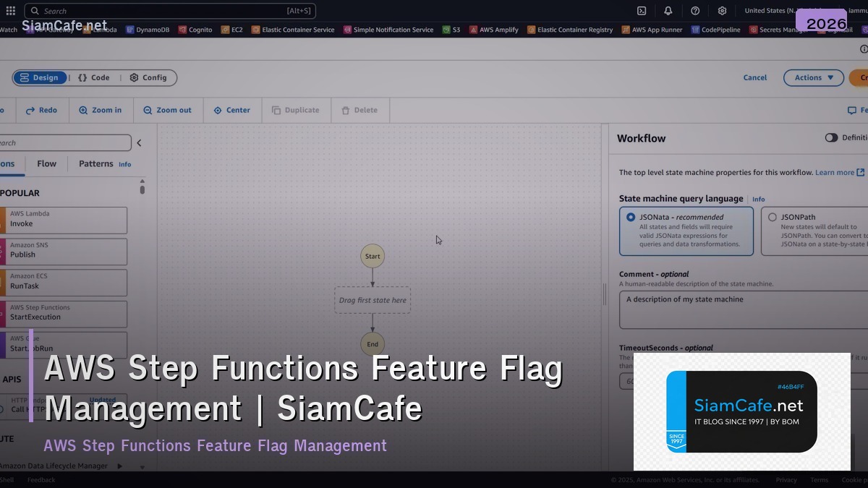The image size is (868, 488).
Task: Toggle the Definition switch in Workflow panel
Action: [x=831, y=137]
